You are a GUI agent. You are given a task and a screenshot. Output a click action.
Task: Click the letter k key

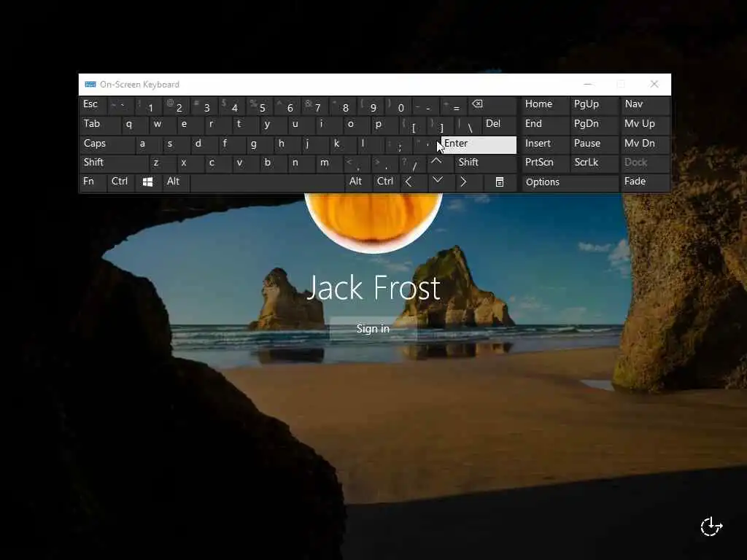tap(343, 144)
